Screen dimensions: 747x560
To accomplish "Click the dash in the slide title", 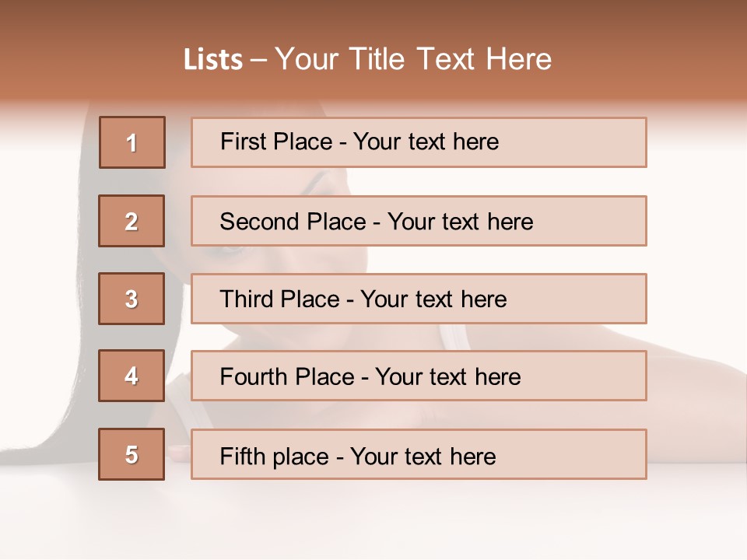I will coord(259,60).
